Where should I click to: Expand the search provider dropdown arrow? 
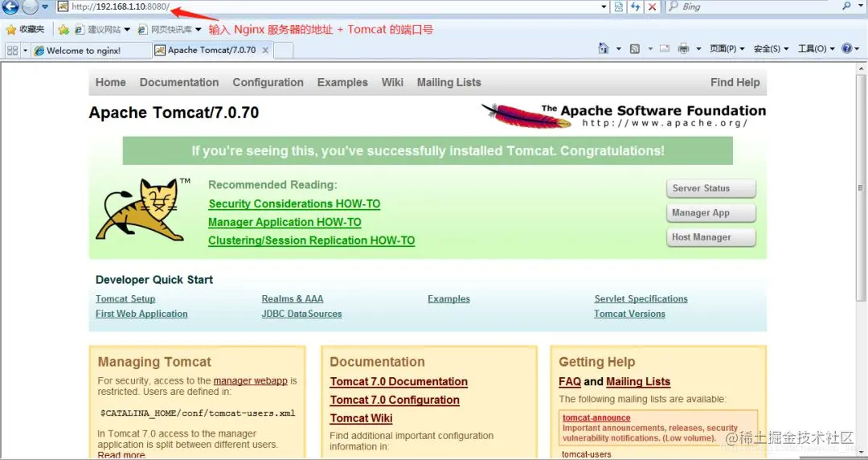tap(860, 6)
